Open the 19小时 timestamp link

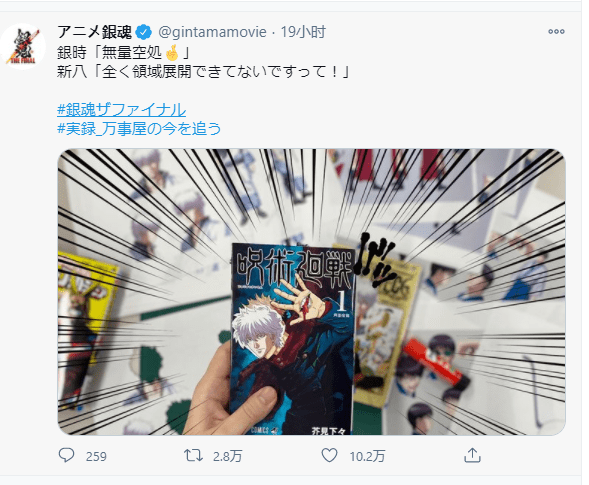coord(303,32)
